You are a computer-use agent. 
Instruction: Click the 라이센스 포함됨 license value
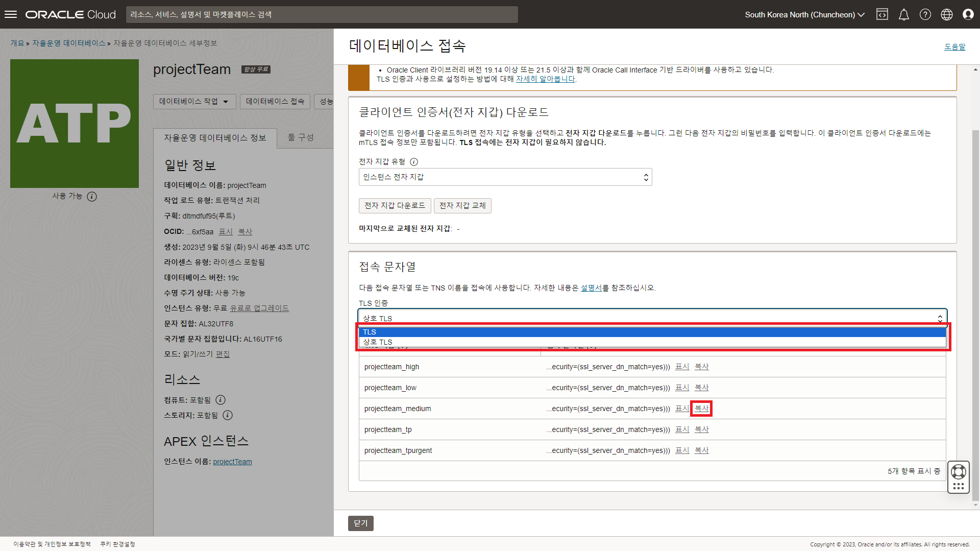tap(239, 262)
